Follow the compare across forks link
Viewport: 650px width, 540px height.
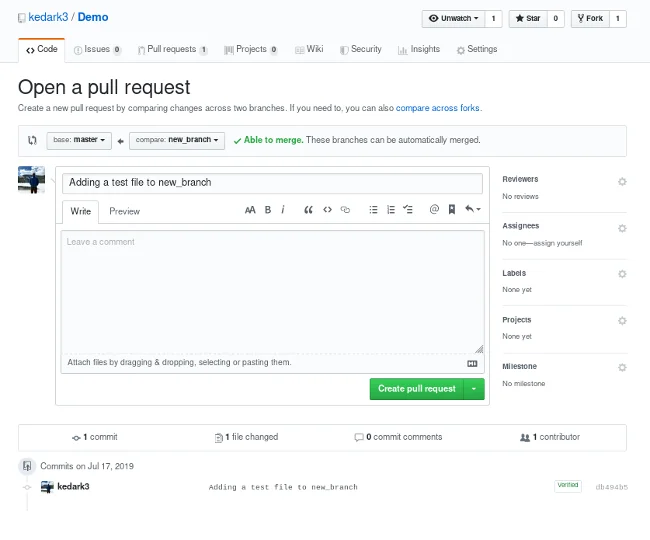(439, 108)
